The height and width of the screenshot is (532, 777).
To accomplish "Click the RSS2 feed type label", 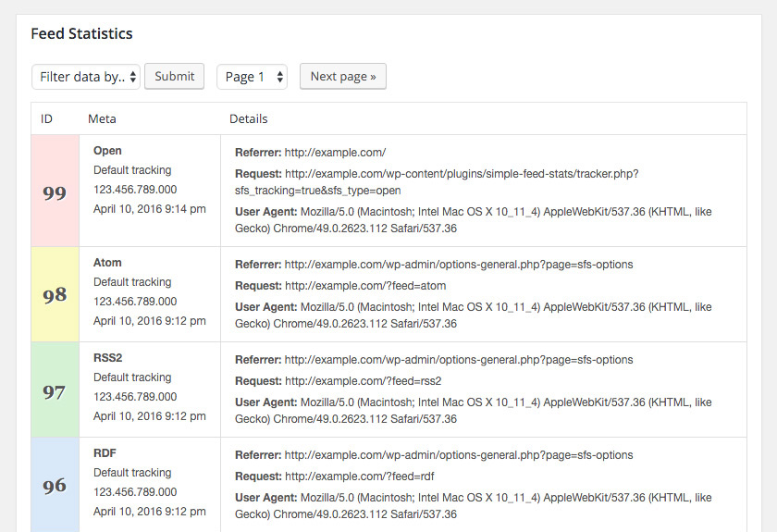I will pyautogui.click(x=107, y=358).
